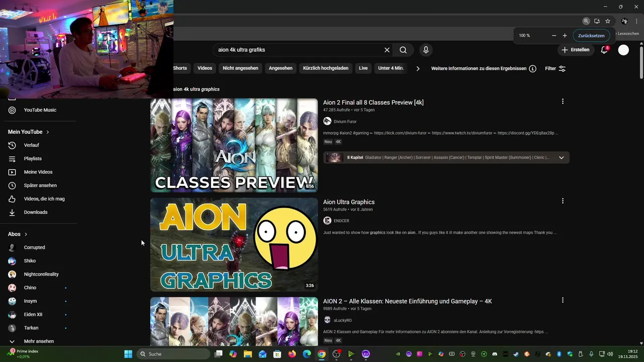Open File Explorer from the taskbar
The image size is (644, 362).
click(x=248, y=354)
